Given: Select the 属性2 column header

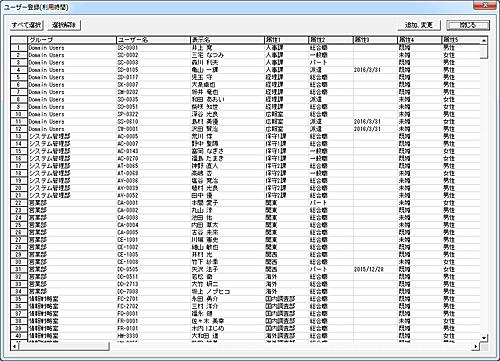Looking at the screenshot, I should click(331, 40).
